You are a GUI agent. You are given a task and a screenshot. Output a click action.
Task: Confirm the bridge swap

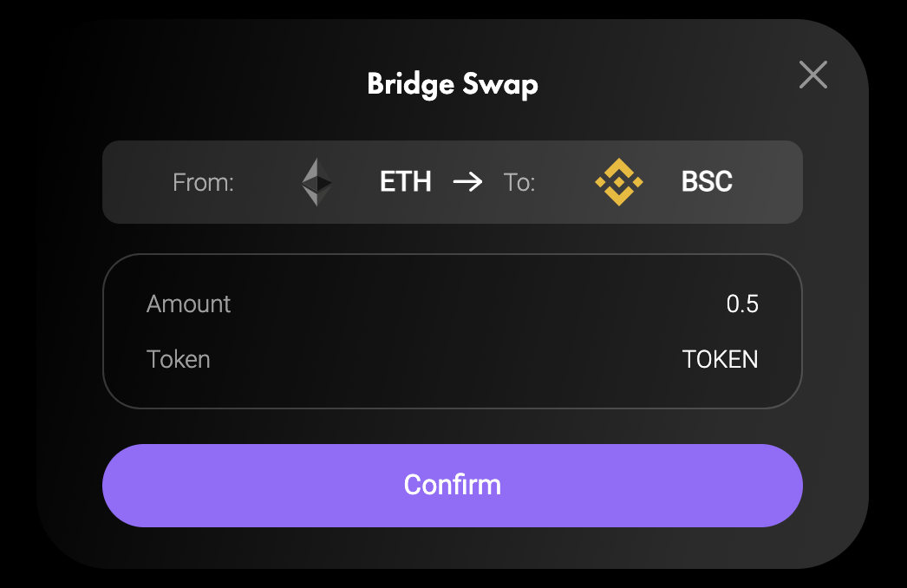[x=453, y=486]
